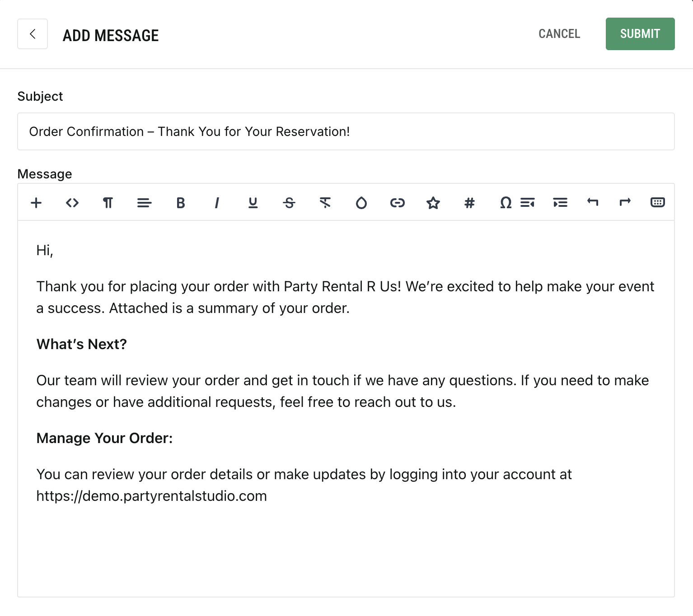Insert a special character omega
The image size is (693, 616).
pos(506,203)
